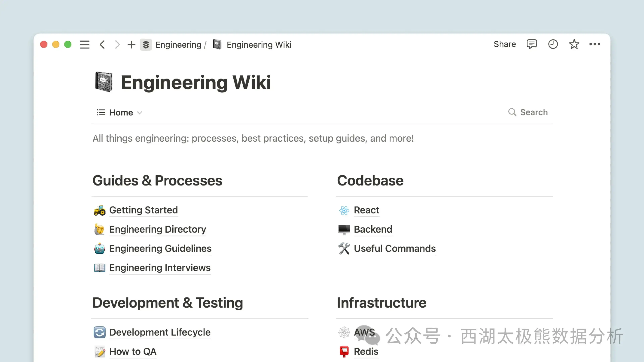Add a new page with plus icon
Image resolution: width=644 pixels, height=362 pixels.
[x=131, y=44]
